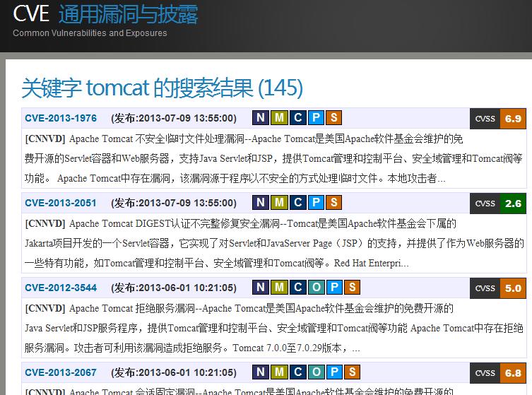Viewport: 532px width, 395px height.
Task: Click the CVE 通用漏洞与披露 site logo
Action: click(x=105, y=14)
